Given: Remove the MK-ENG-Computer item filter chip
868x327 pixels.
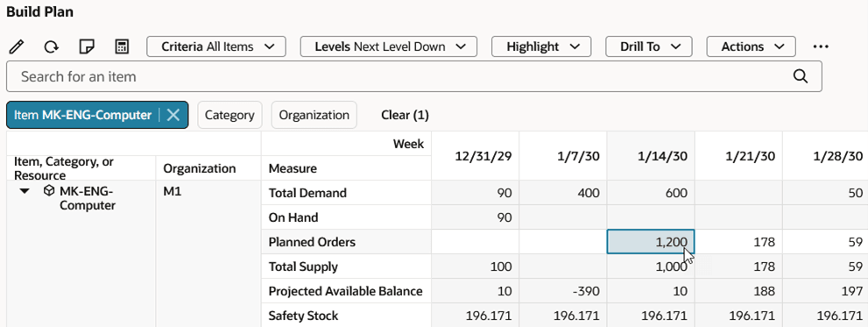Looking at the screenshot, I should 173,115.
